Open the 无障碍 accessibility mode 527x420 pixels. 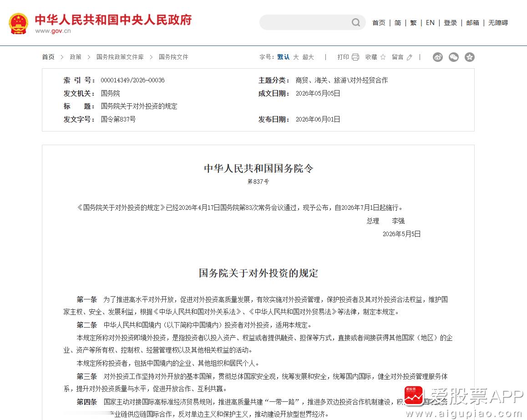498,22
